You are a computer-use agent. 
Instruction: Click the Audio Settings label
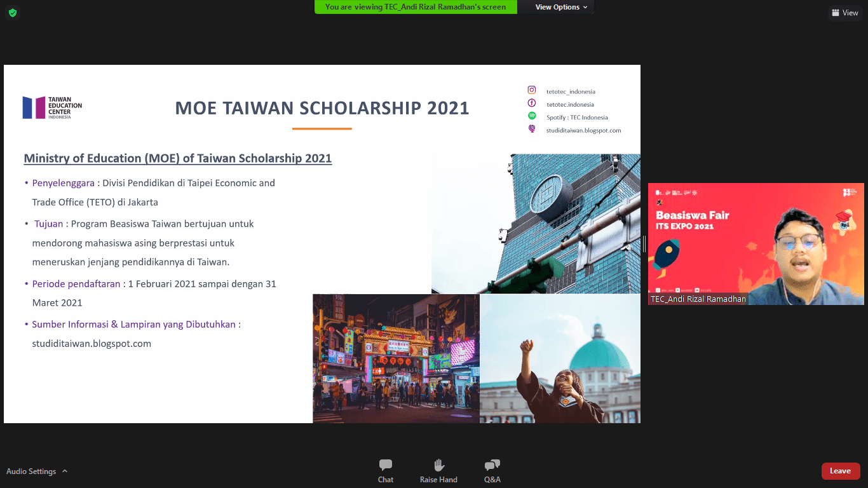pyautogui.click(x=31, y=471)
